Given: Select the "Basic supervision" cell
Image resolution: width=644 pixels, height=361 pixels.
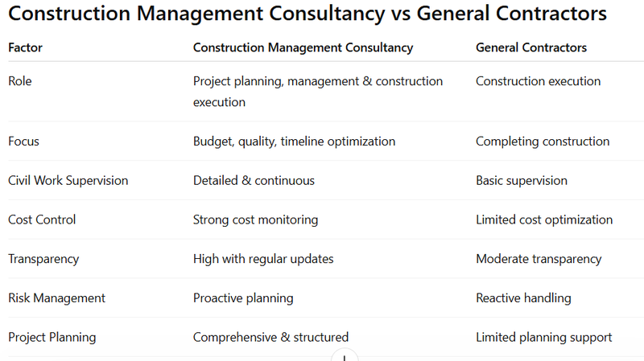Looking at the screenshot, I should [x=522, y=181].
